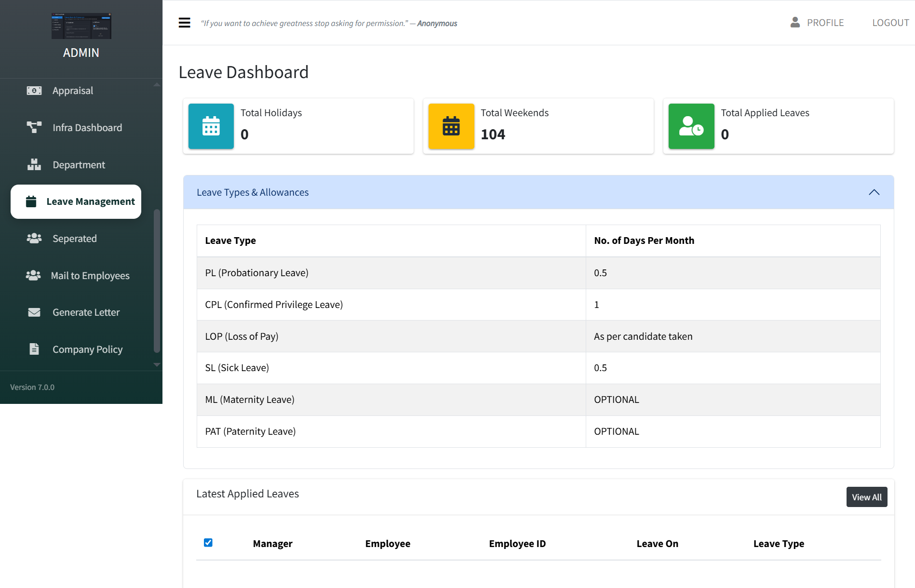Screen dimensions: 915x588
Task: Click the LOGOUT link
Action: pyautogui.click(x=890, y=23)
